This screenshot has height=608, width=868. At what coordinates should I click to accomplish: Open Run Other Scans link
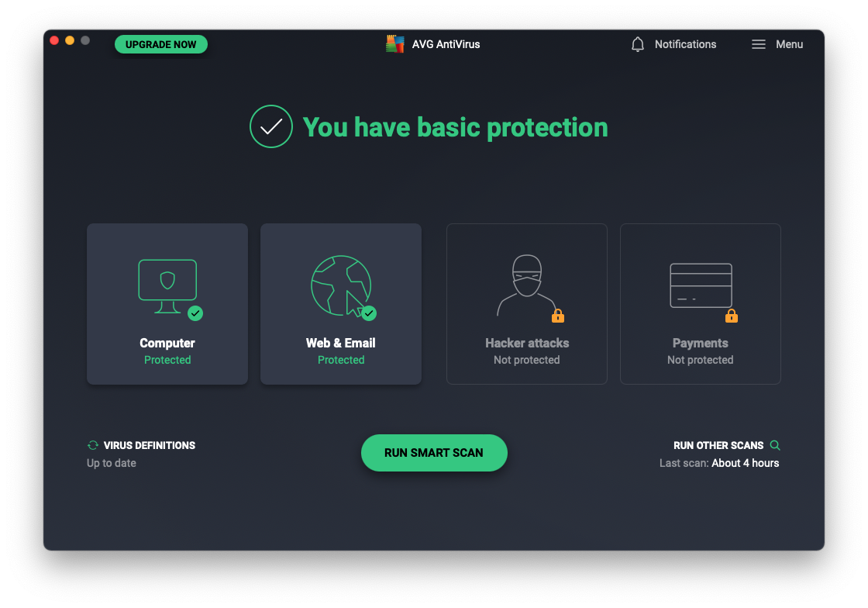(x=718, y=445)
